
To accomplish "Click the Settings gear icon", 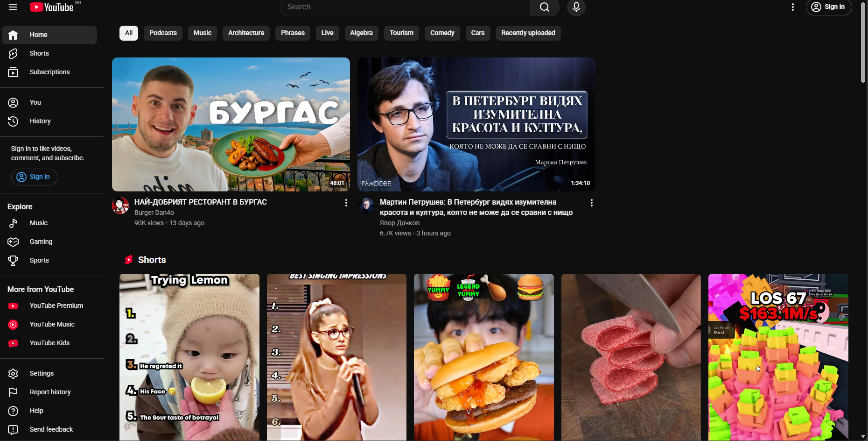I will coord(13,374).
